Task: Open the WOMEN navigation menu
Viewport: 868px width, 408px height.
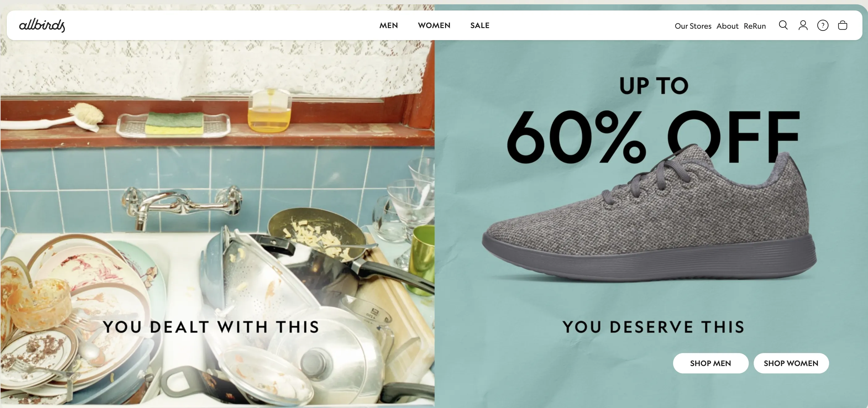Action: click(434, 25)
